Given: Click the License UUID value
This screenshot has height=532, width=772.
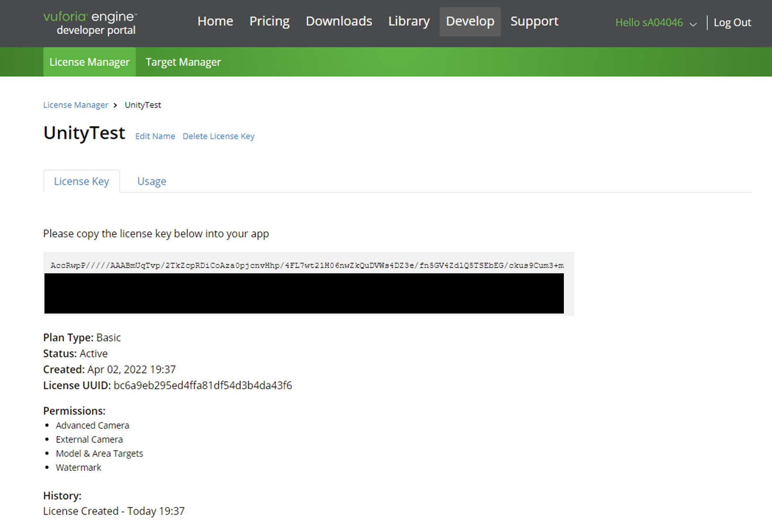Looking at the screenshot, I should (x=203, y=385).
